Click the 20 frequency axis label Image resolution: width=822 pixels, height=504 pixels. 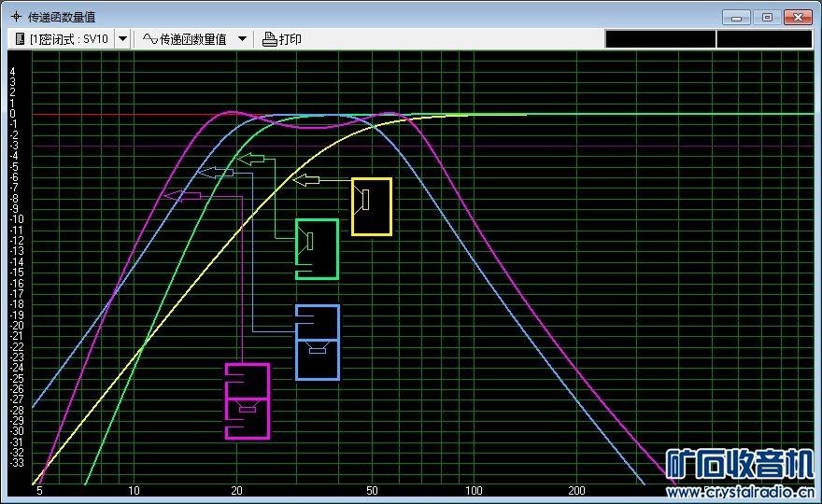[x=237, y=491]
